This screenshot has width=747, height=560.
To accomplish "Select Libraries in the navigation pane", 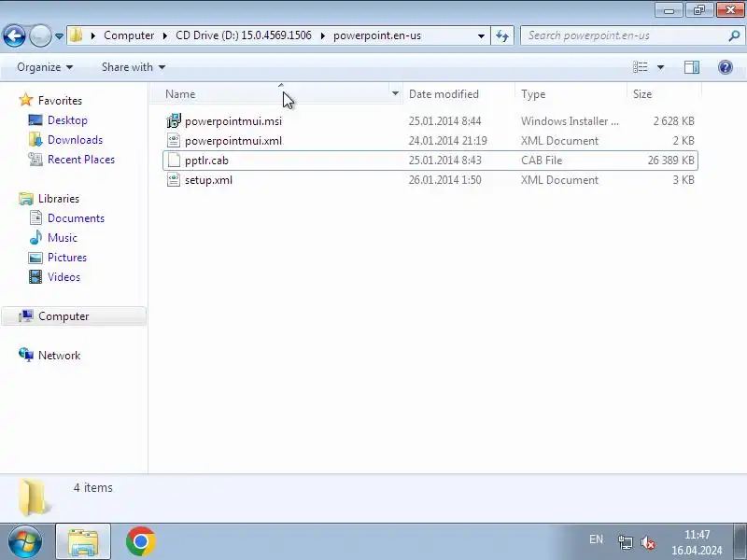I will tap(59, 199).
